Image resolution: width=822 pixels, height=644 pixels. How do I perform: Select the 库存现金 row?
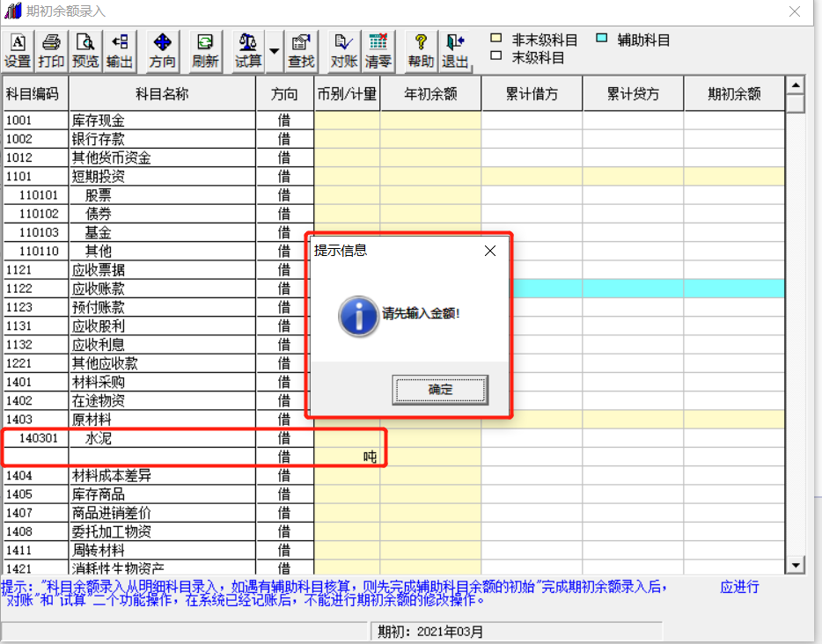coord(393,121)
